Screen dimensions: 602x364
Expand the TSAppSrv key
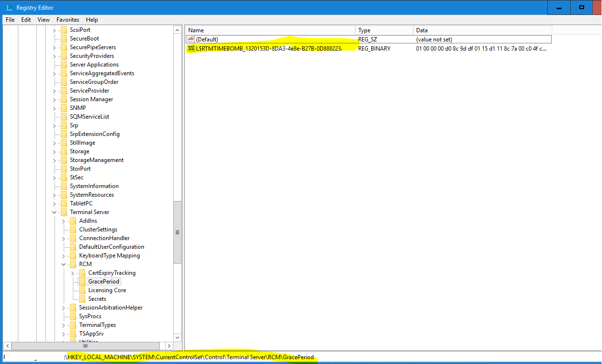(63, 334)
